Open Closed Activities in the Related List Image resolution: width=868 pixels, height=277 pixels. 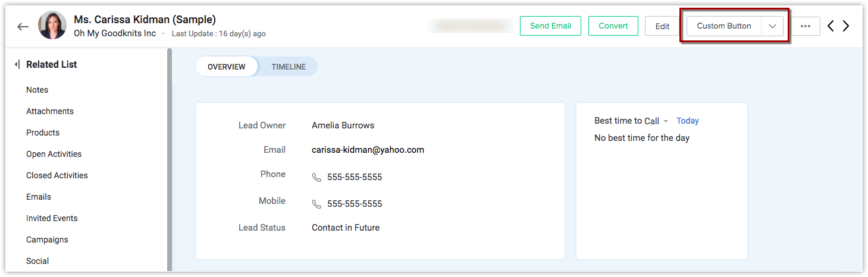(57, 175)
